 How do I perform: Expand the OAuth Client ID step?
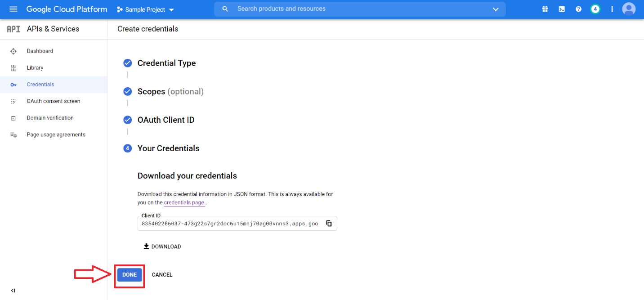point(166,120)
